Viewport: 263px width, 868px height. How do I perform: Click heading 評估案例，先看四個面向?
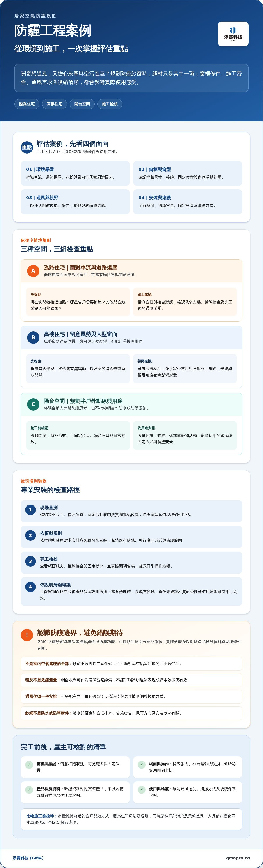73,144
